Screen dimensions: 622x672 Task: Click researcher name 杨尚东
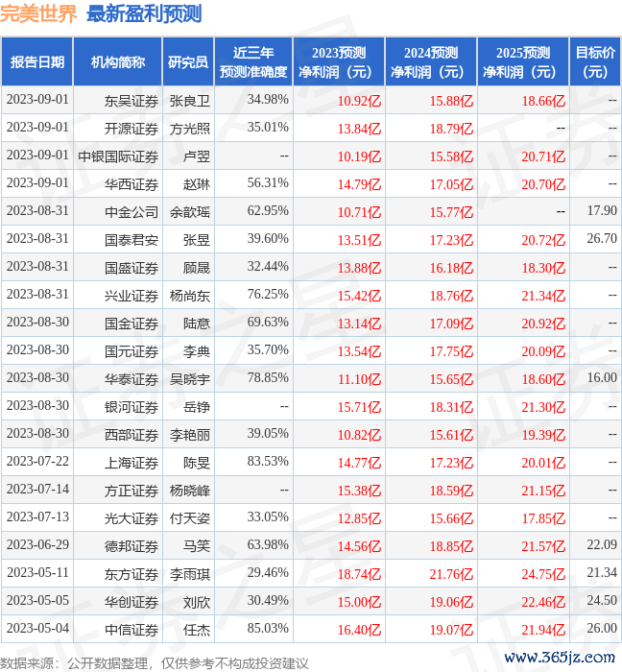tap(190, 296)
